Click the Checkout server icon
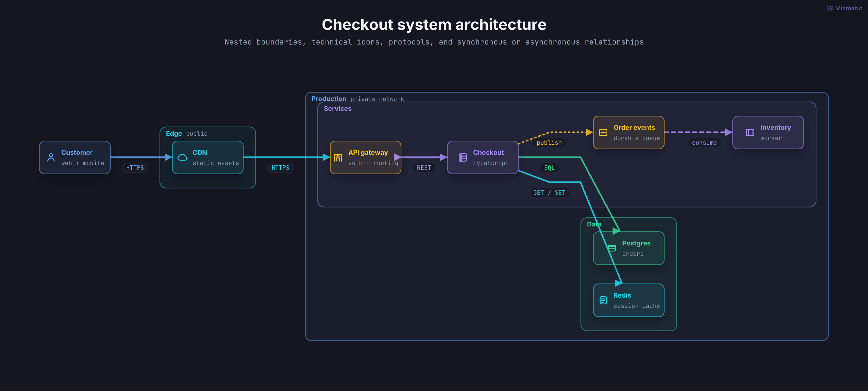The width and height of the screenshot is (868, 391). tap(463, 157)
